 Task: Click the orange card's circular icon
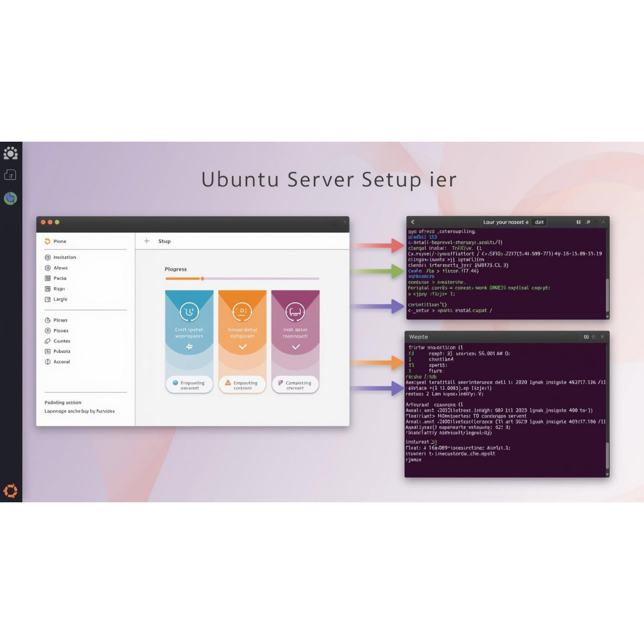242,311
